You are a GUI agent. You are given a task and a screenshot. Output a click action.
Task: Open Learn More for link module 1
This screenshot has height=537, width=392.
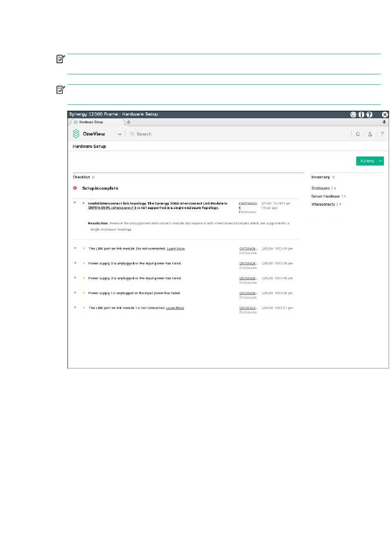tap(175, 308)
